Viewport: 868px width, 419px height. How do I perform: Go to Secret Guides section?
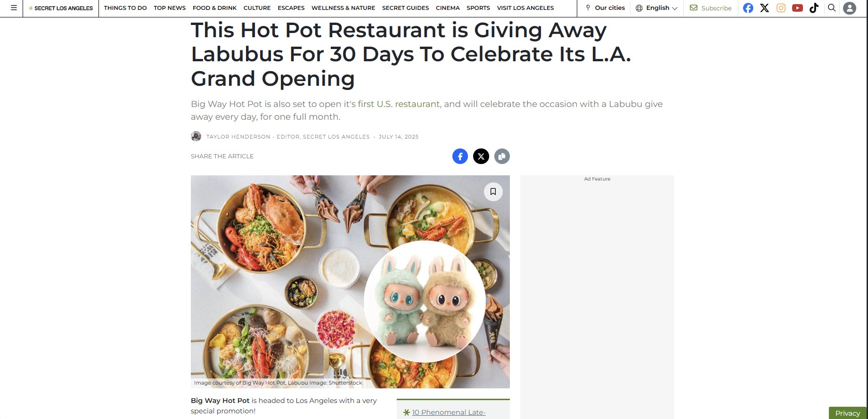point(405,8)
